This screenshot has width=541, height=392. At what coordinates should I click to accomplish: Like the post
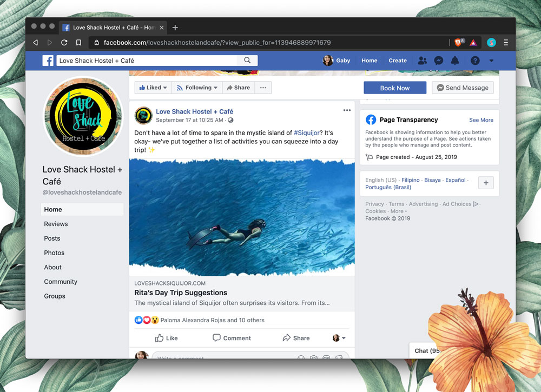(x=166, y=338)
